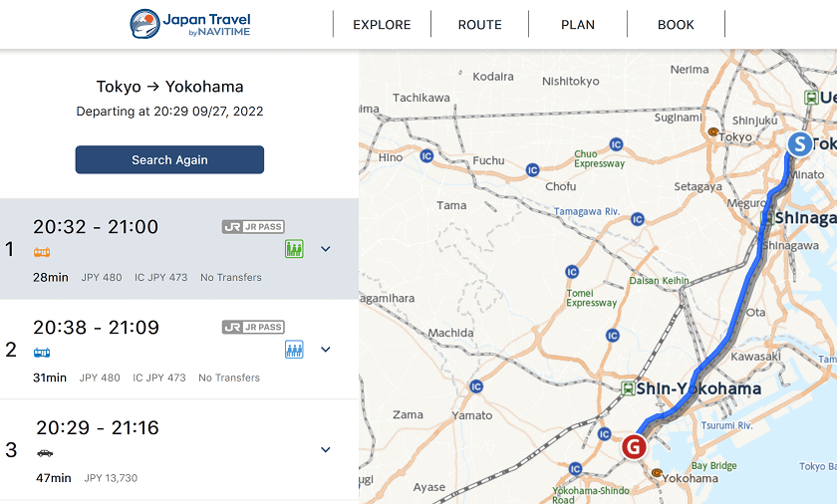Expand route 1 details chevron
The width and height of the screenshot is (837, 504).
(326, 249)
